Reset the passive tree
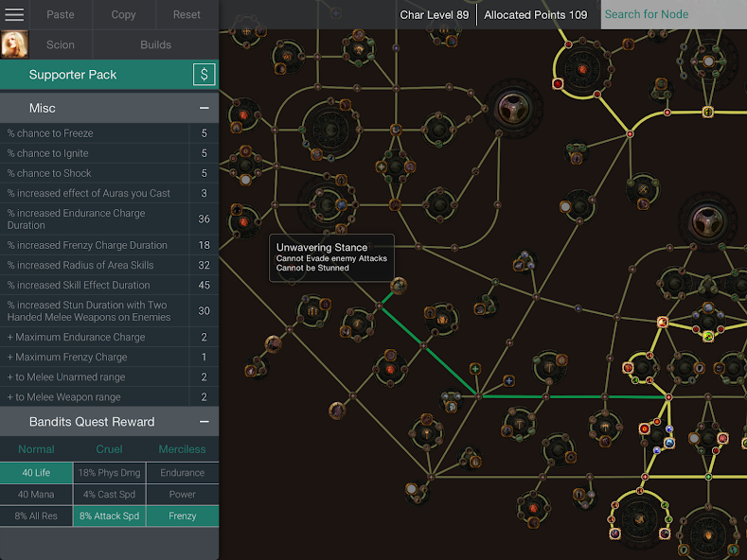747x560 pixels. pyautogui.click(x=187, y=14)
